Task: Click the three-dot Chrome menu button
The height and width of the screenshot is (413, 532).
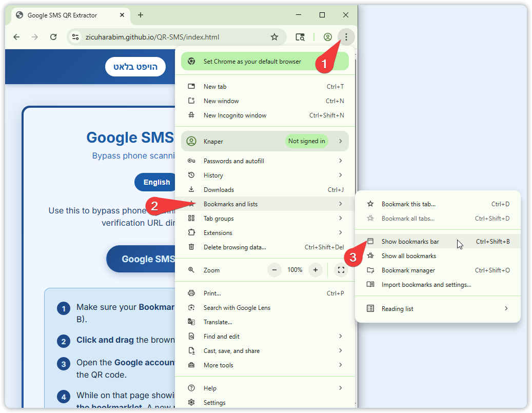Action: coord(346,37)
